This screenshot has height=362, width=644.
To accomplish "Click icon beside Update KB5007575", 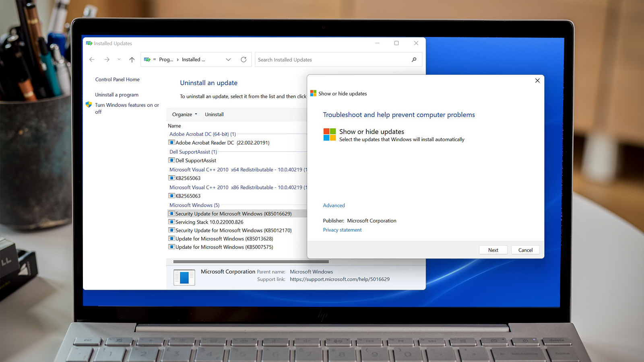I will coord(171,247).
